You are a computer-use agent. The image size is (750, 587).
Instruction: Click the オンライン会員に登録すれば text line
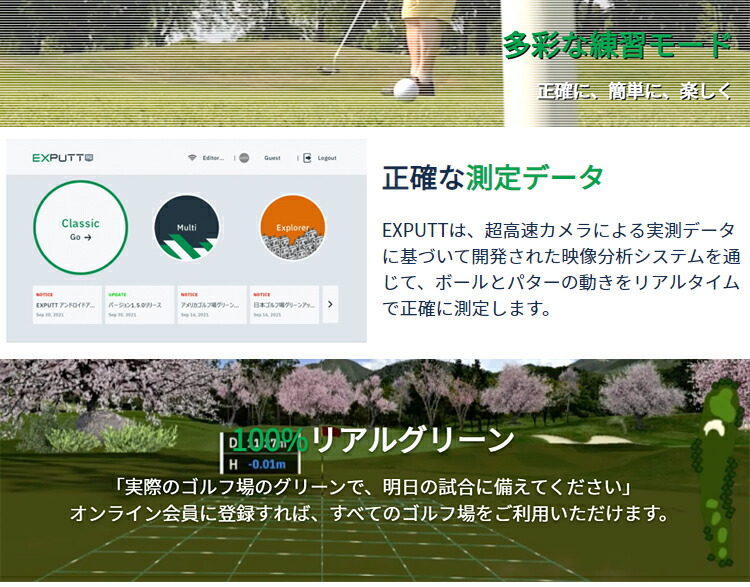pyautogui.click(x=369, y=513)
